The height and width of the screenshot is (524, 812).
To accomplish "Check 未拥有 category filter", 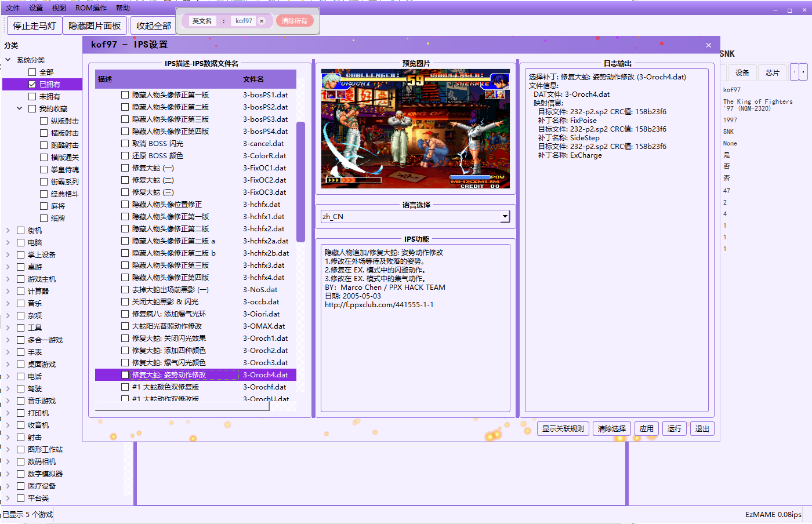I will point(32,96).
